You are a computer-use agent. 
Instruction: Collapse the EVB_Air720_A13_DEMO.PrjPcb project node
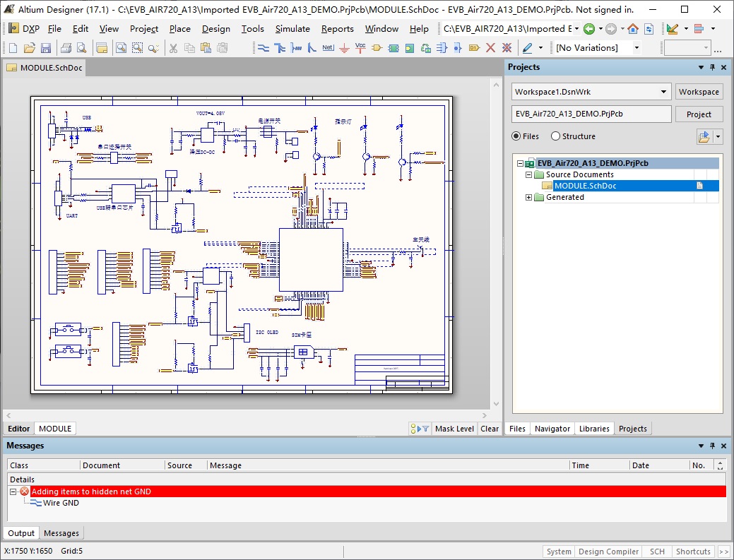tap(520, 163)
